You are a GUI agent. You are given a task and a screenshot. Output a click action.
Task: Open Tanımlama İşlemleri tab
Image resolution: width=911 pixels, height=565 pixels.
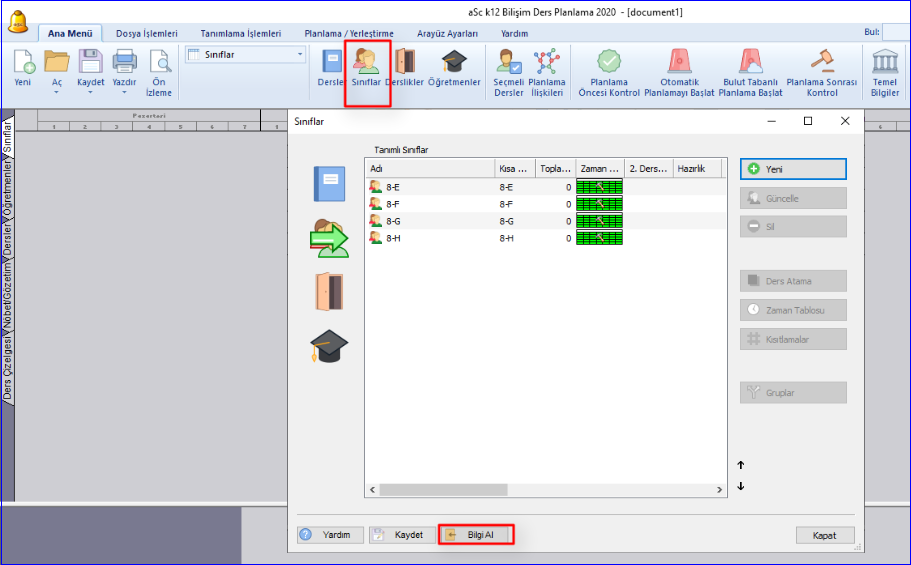tap(241, 33)
